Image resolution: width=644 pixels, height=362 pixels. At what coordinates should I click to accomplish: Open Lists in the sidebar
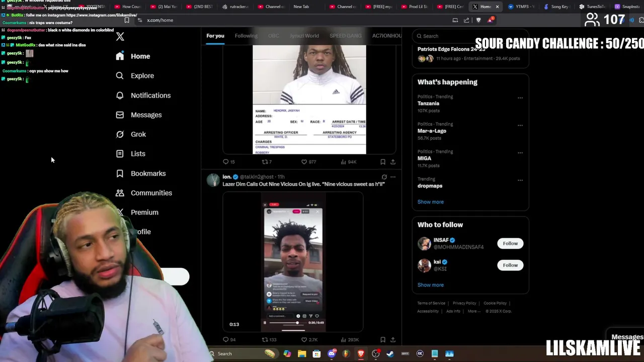pyautogui.click(x=130, y=154)
